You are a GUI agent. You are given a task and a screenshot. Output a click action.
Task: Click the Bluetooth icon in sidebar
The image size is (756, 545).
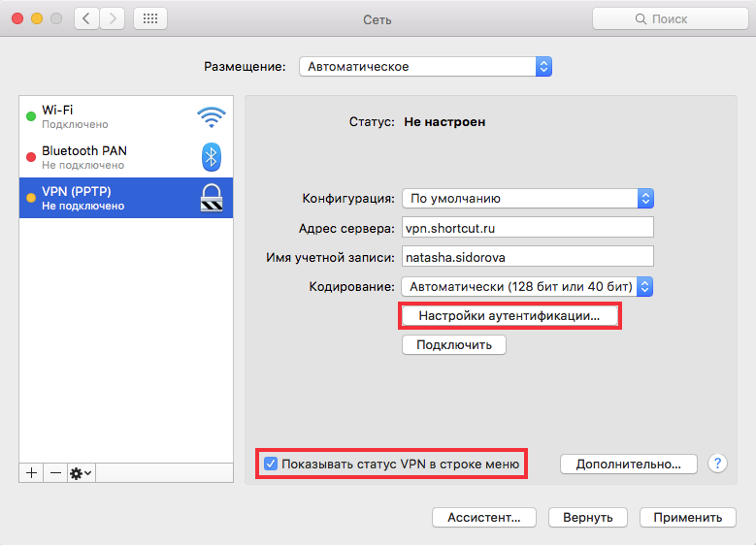point(212,157)
